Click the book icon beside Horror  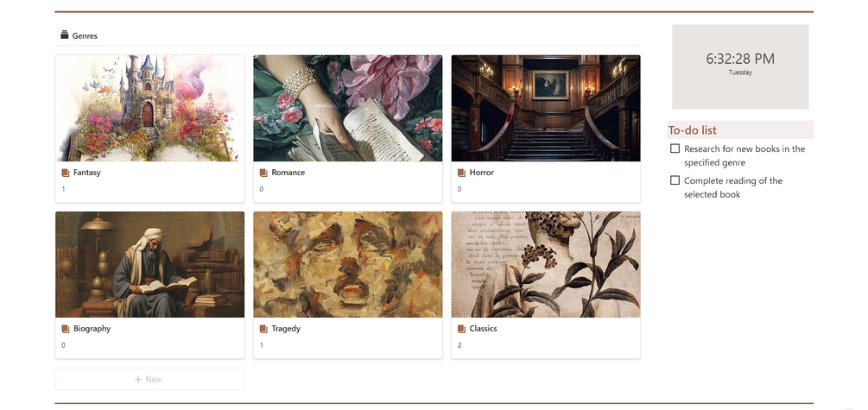point(462,173)
